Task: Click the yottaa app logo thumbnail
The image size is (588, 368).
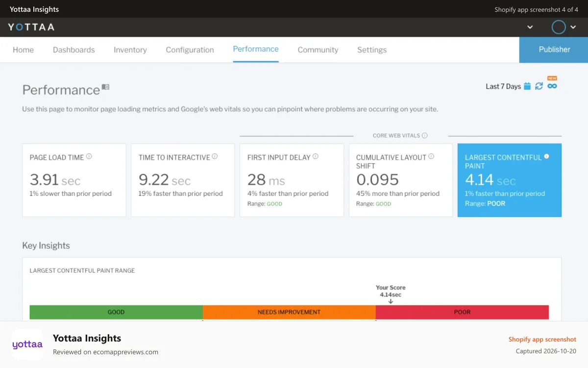Action: point(27,344)
